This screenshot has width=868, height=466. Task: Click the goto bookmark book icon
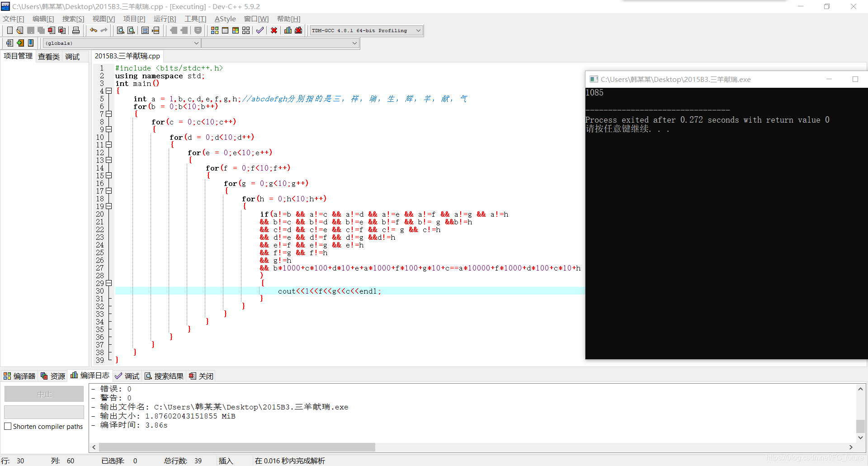click(31, 43)
